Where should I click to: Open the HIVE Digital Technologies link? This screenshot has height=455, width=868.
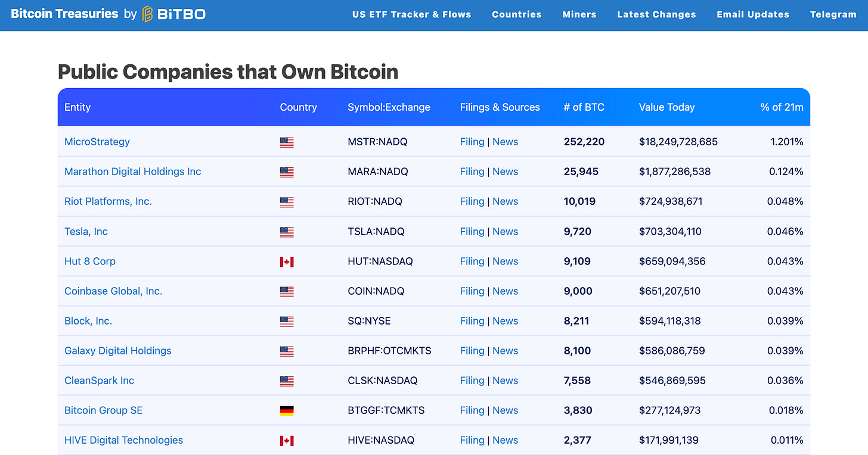point(123,440)
